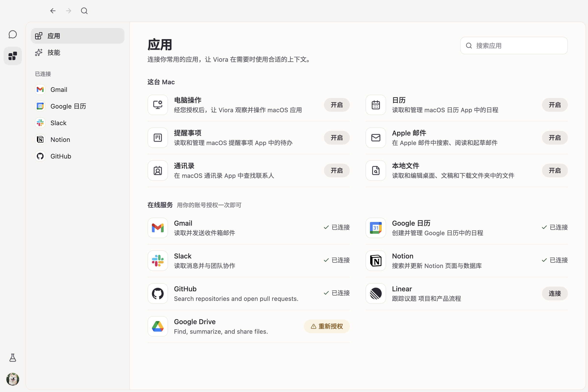
Task: Enable 电脑操作 with its 开启 button
Action: [336, 105]
